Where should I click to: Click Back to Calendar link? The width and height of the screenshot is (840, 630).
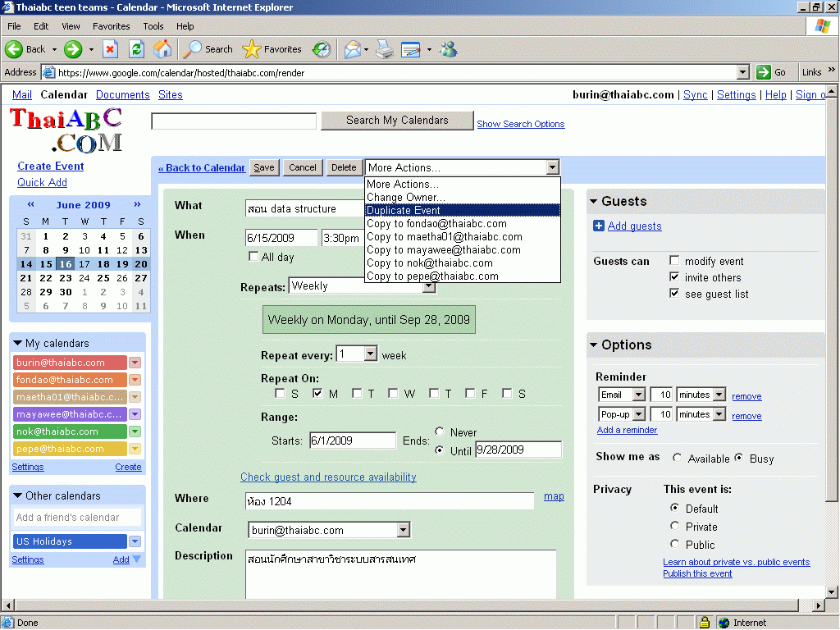click(202, 168)
